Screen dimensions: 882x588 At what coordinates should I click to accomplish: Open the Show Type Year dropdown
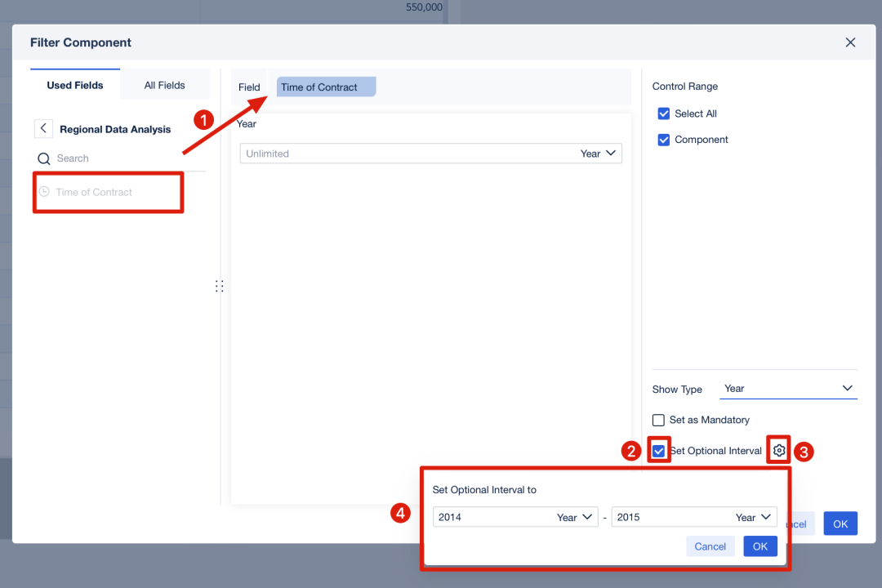pos(788,388)
